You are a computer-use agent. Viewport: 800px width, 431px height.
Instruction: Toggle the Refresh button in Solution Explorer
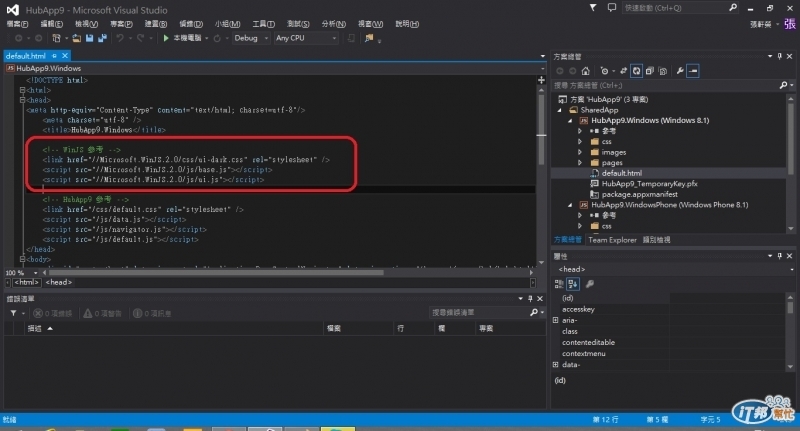pos(637,71)
